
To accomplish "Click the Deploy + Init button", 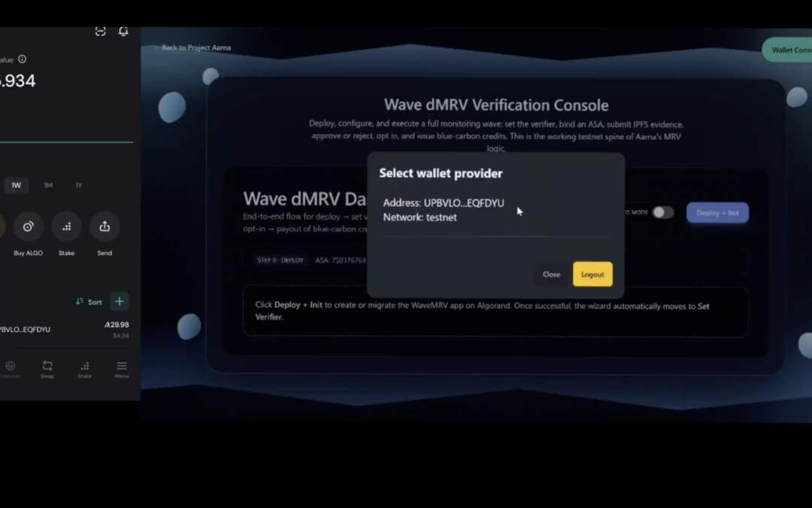I will (x=717, y=213).
